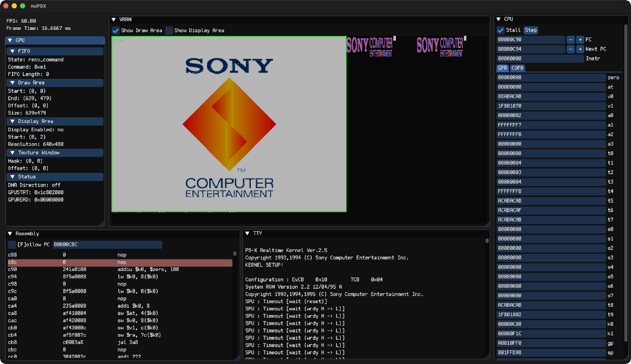631x364 pixels.
Task: Click the minus button beside PC
Action: [x=571, y=40]
